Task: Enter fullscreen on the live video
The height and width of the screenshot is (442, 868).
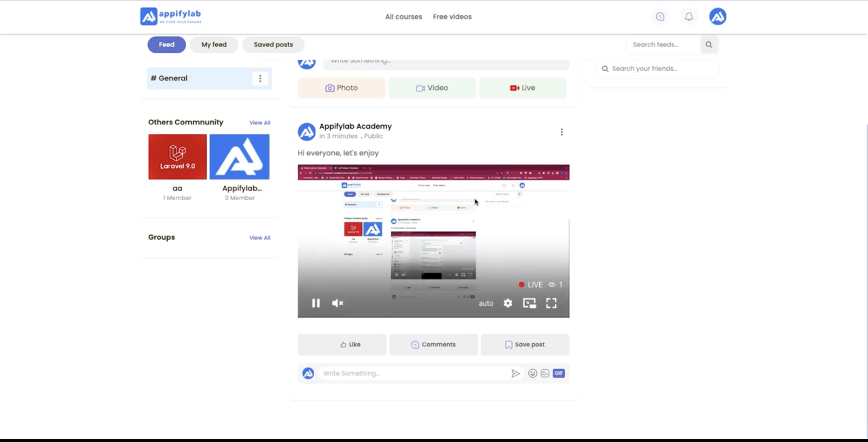Action: coord(551,304)
